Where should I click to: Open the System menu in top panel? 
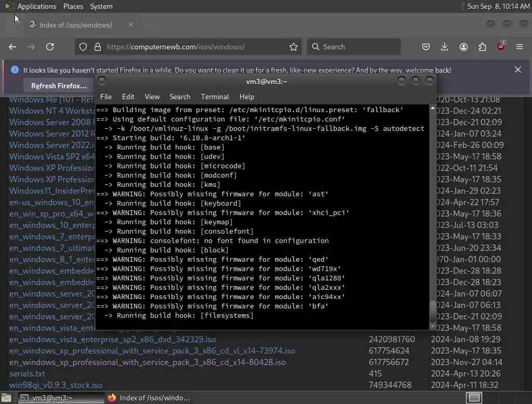(101, 6)
